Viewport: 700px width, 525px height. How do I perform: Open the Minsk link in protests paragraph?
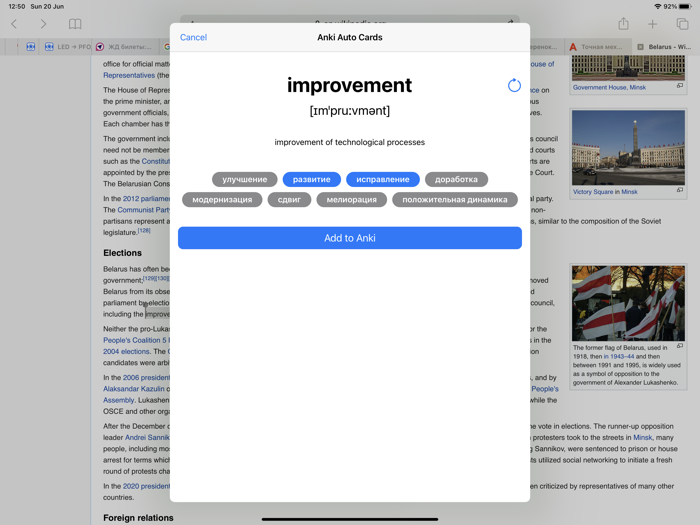click(642, 437)
